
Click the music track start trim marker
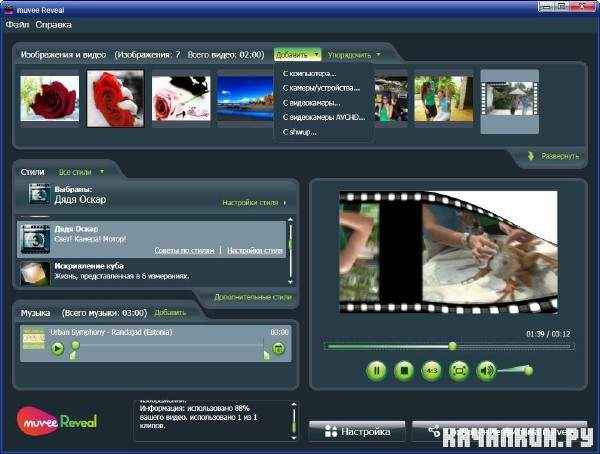[73, 356]
